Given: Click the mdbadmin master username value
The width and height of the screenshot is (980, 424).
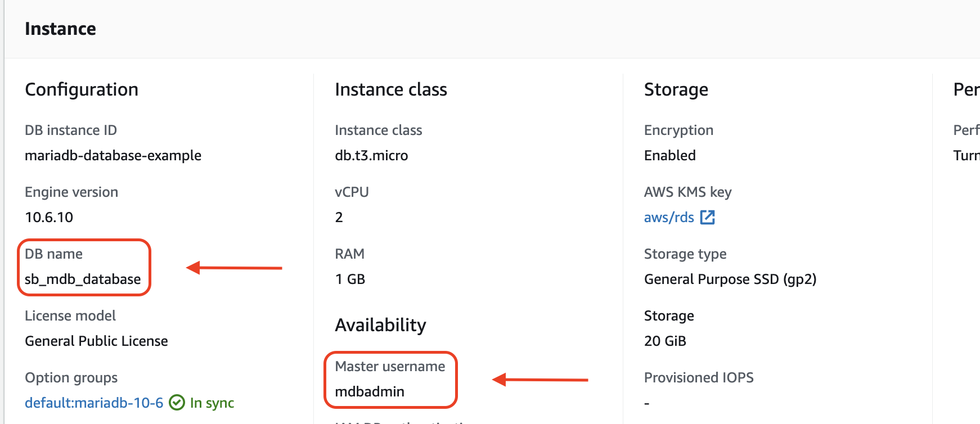Looking at the screenshot, I should [370, 391].
